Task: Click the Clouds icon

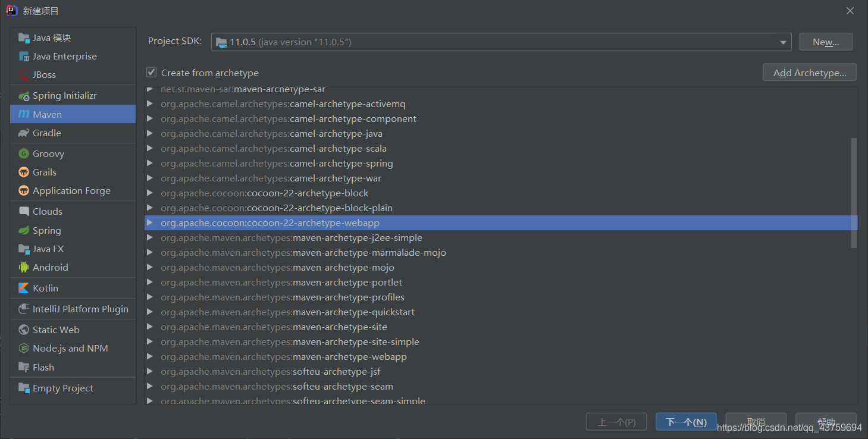Action: [x=24, y=212]
